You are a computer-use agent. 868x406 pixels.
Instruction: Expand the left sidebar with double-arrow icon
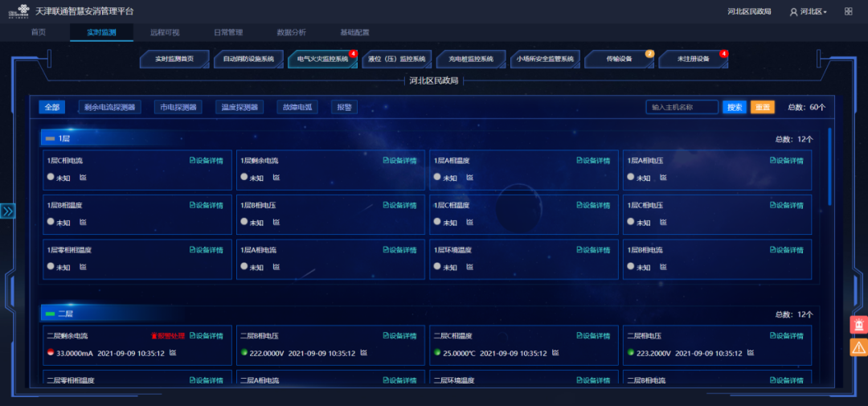(x=8, y=211)
